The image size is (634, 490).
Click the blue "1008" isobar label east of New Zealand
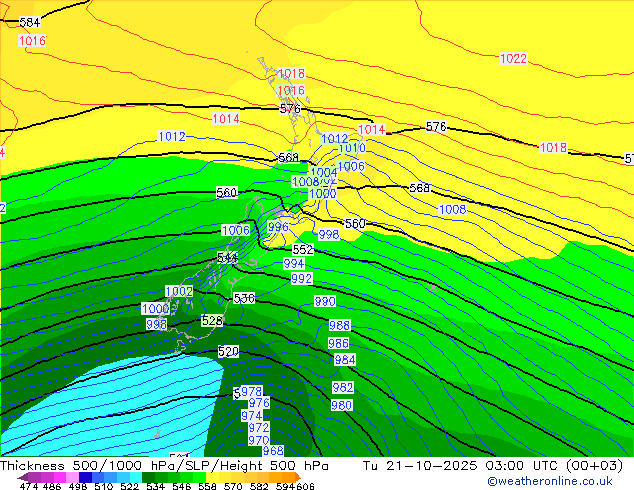pyautogui.click(x=452, y=209)
